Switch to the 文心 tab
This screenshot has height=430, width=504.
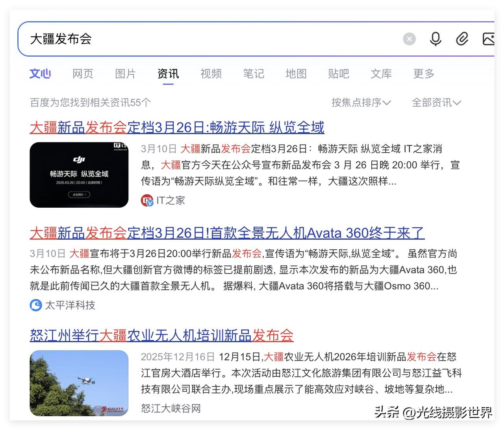pyautogui.click(x=40, y=74)
